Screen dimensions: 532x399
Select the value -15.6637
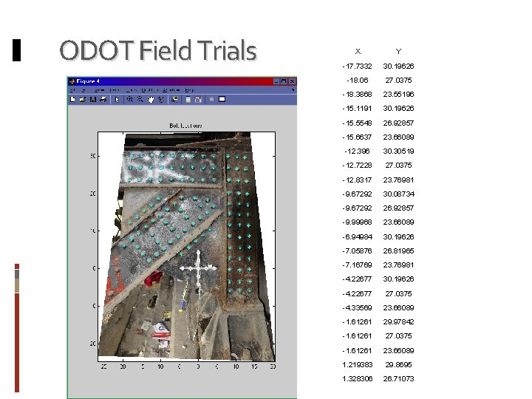[357, 137]
